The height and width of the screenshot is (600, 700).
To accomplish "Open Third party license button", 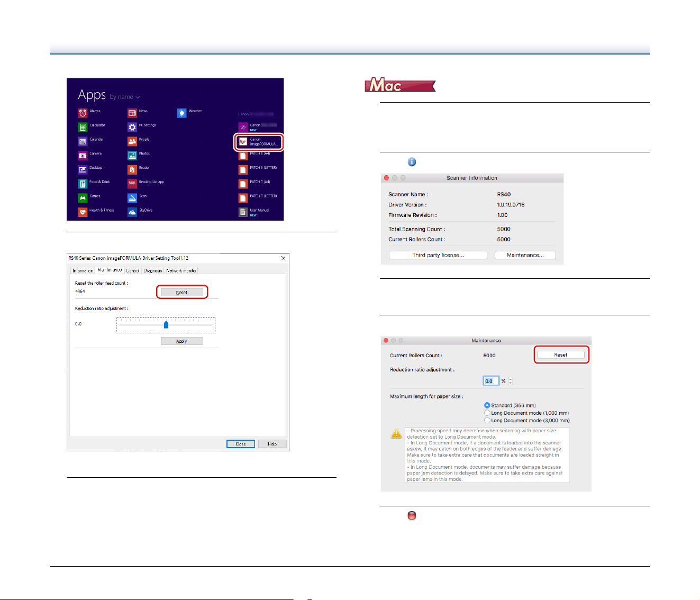I will coord(438,255).
